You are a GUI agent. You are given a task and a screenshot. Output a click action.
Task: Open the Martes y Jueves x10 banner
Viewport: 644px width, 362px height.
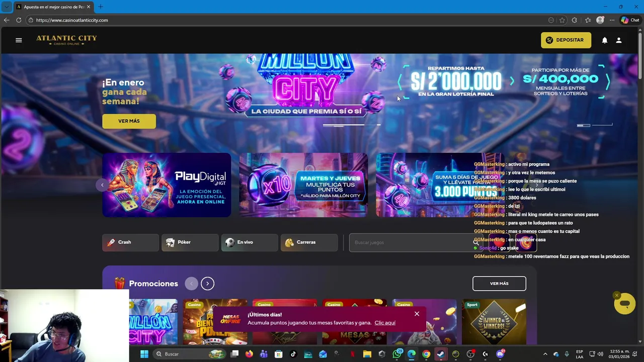303,185
